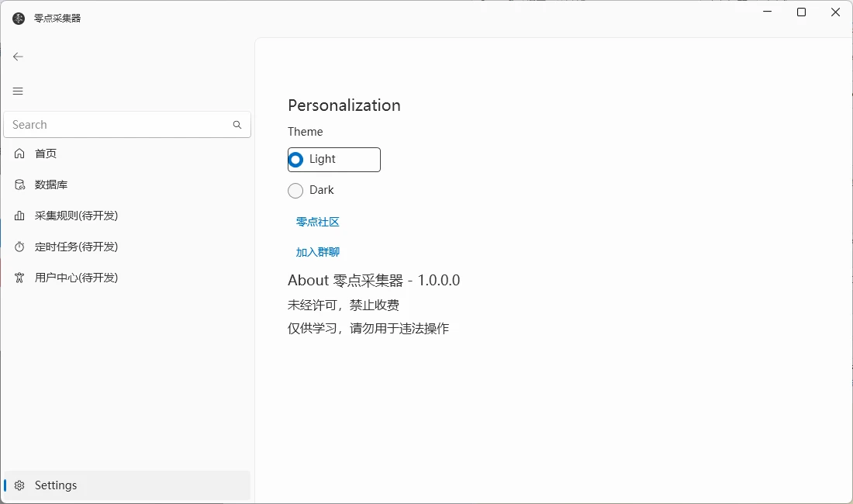Open the 采集规则(待开发) navigation entry
The width and height of the screenshot is (853, 504).
(76, 216)
